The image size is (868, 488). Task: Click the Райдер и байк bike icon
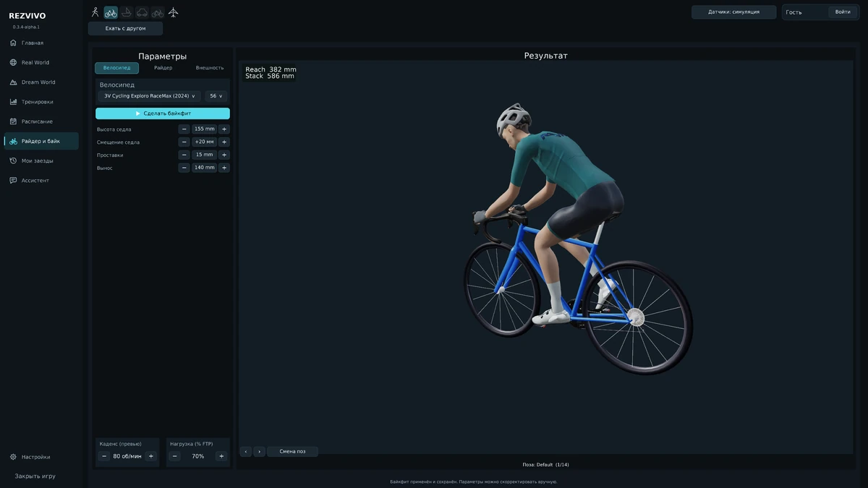(13, 141)
